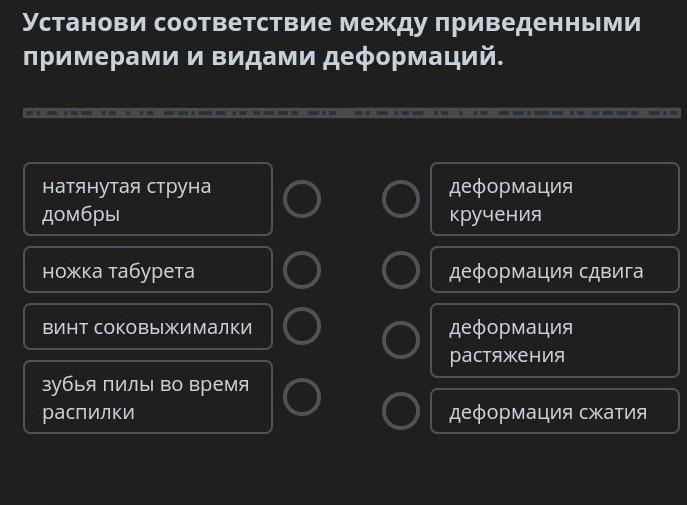
Task: Click the heading line 'Установи соответствие между приведенными'
Action: point(332,23)
